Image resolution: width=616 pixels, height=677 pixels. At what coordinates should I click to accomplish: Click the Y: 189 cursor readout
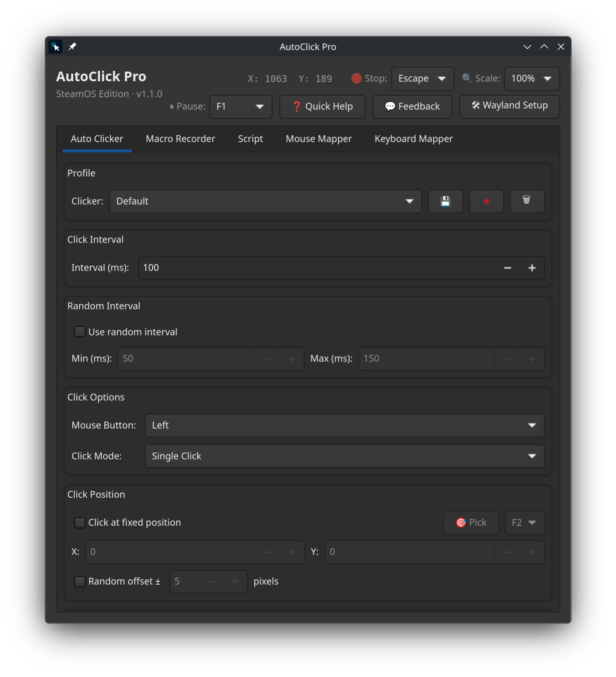[x=315, y=79]
